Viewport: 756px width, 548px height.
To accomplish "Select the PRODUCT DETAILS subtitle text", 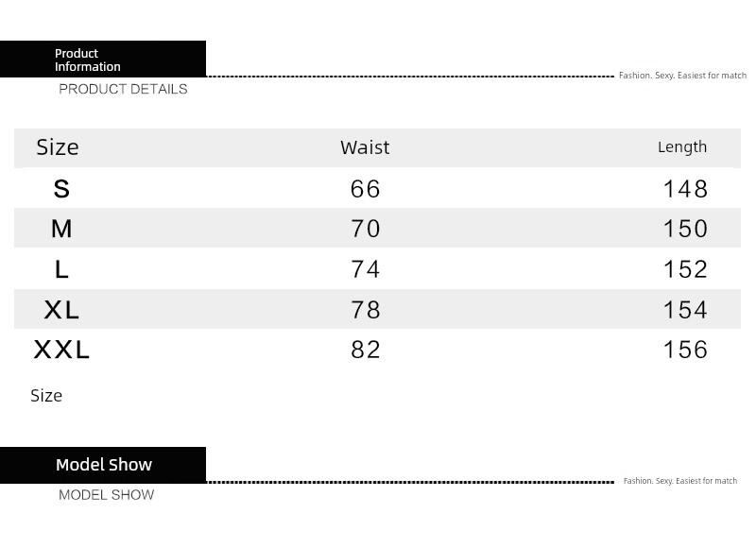I will coord(123,89).
